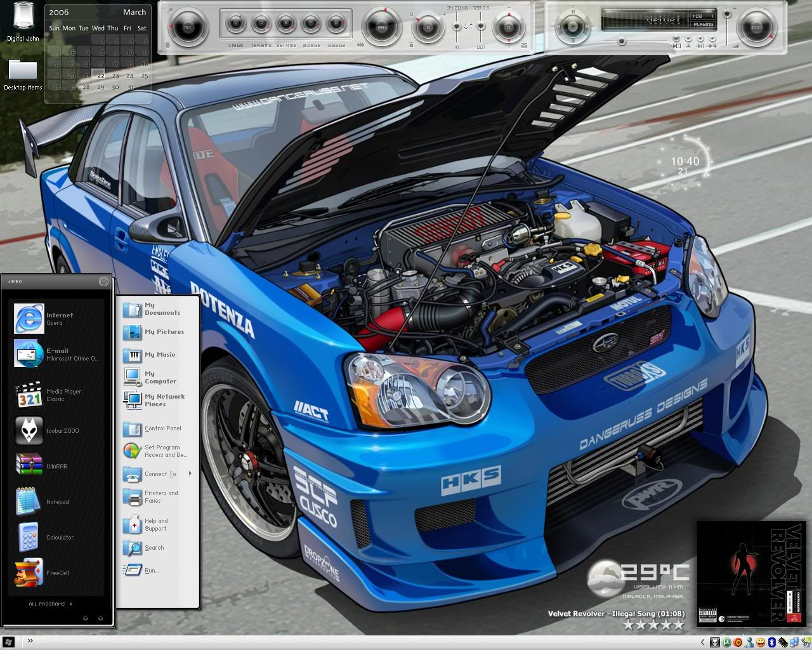The height and width of the screenshot is (650, 812).
Task: Click the mail envelope icon on the widget
Action: coord(524,45)
